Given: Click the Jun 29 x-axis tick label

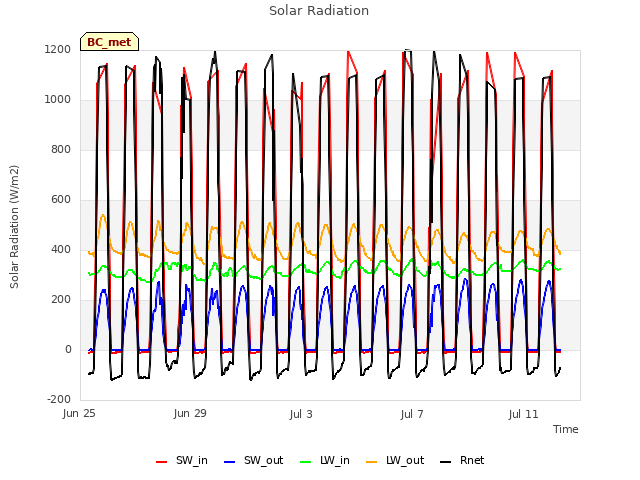Looking at the screenshot, I should tap(190, 413).
